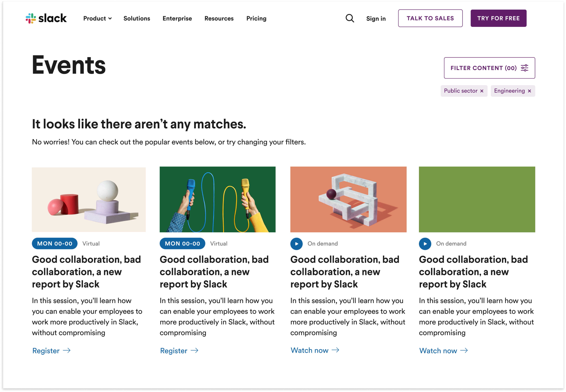Remove the Engineering filter tag
Image resolution: width=566 pixels, height=392 pixels.
point(529,91)
